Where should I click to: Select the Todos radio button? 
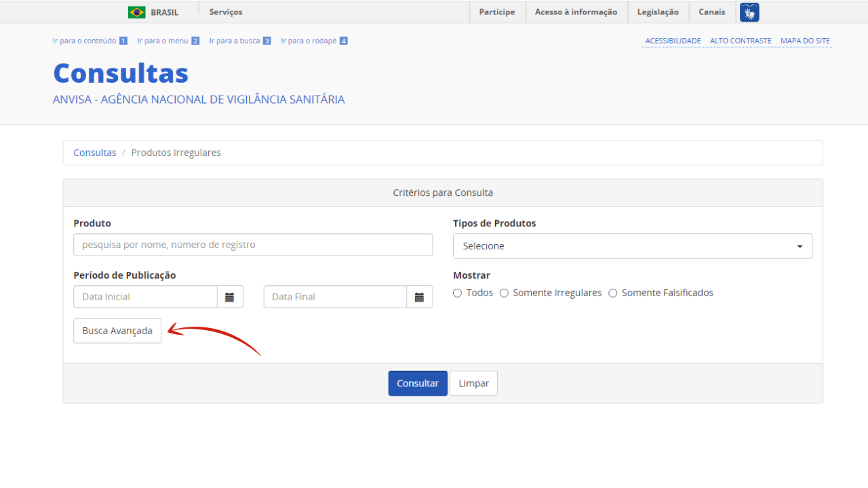click(457, 292)
